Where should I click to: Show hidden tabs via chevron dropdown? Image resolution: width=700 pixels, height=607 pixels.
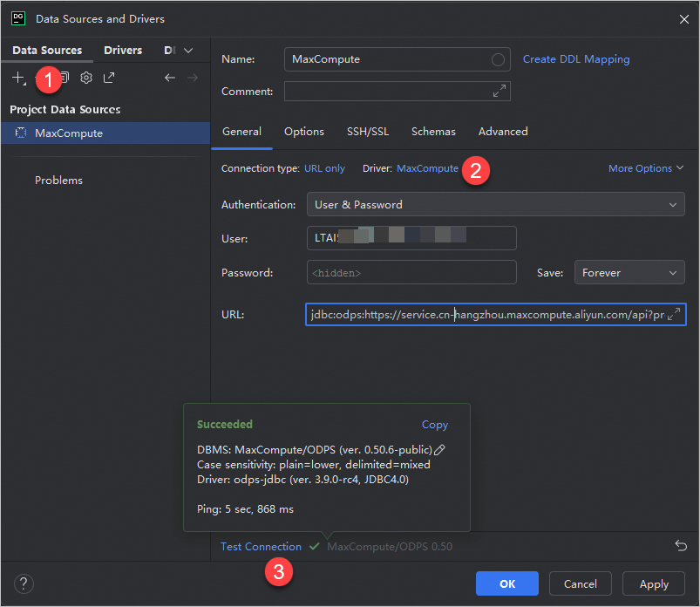[x=188, y=51]
